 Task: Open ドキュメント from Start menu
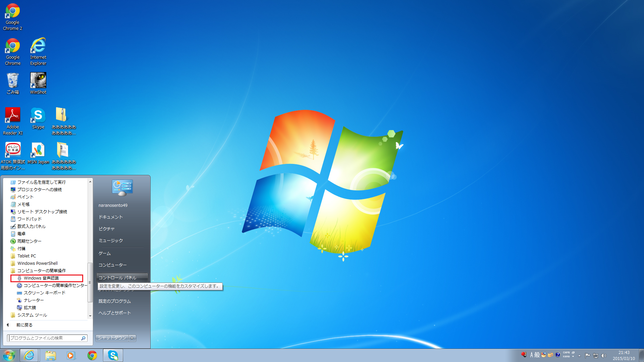coord(111,217)
